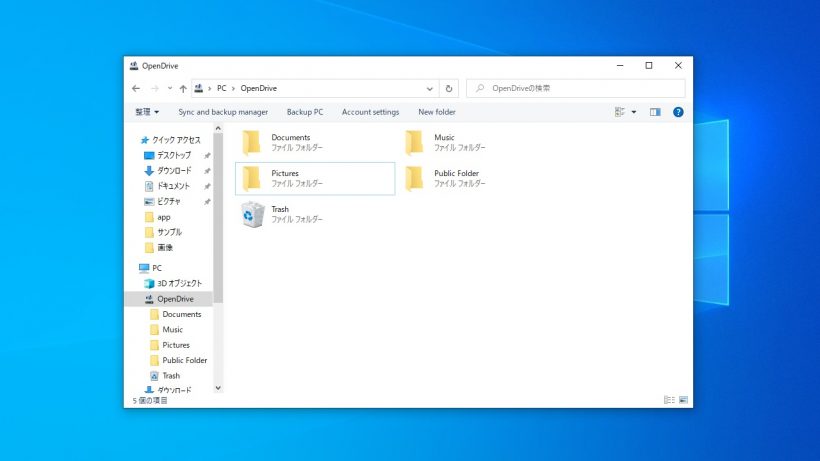Viewport: 820px width, 461px height.
Task: Expand the address bar history dropdown
Action: [429, 88]
